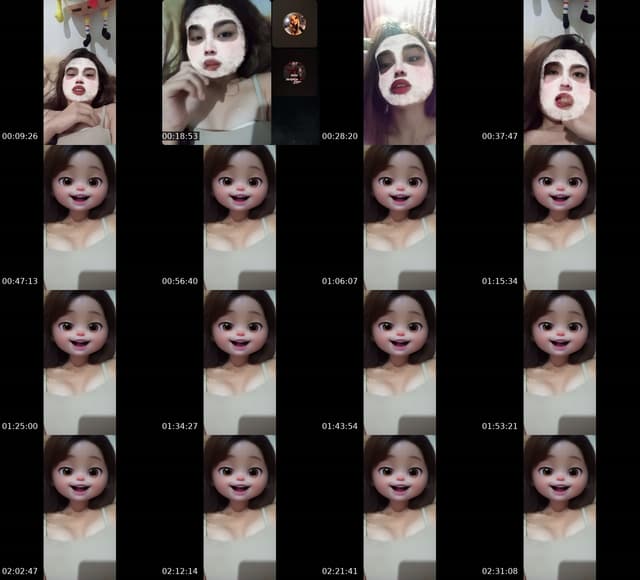Click the lower round profile avatar in call panel
The image size is (640, 580).
coord(294,73)
